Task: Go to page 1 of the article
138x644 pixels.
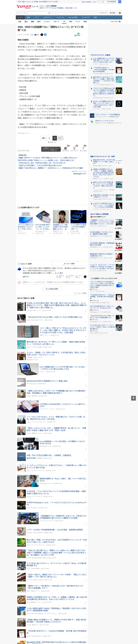Action: click(49, 138)
